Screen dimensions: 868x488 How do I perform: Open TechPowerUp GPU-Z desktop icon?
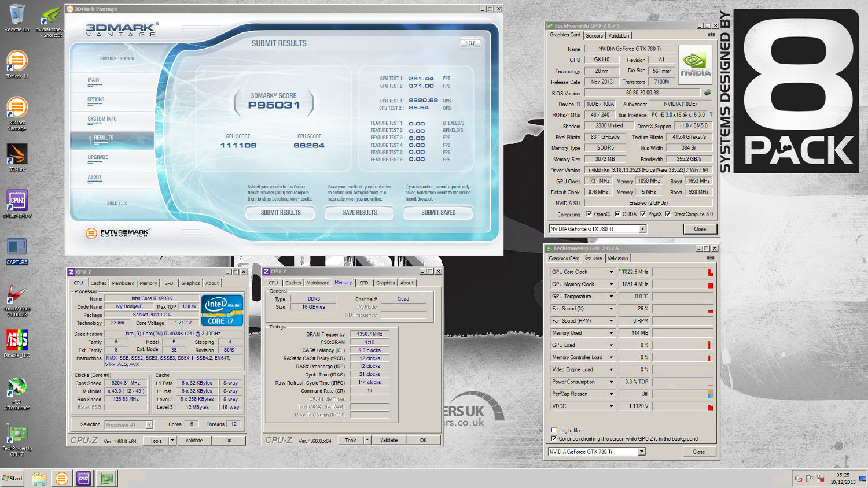tap(17, 441)
